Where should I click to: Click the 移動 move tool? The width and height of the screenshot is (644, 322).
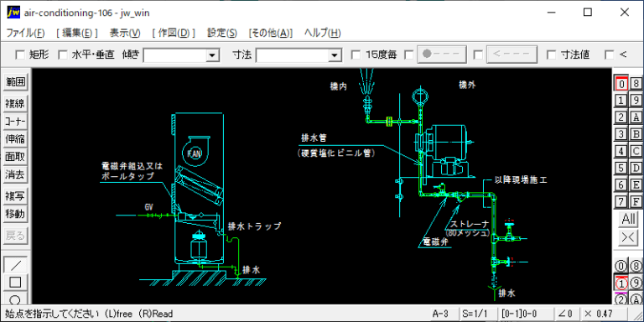[x=16, y=214]
